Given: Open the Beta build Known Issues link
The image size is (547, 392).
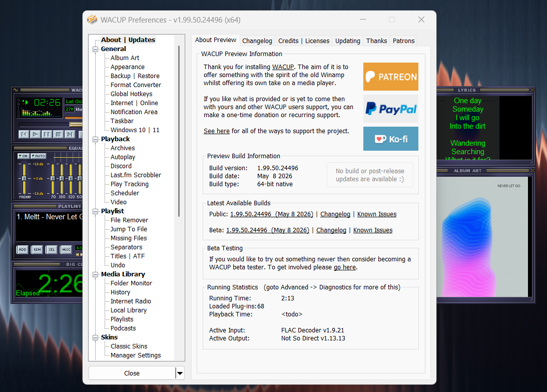Looking at the screenshot, I should point(373,230).
